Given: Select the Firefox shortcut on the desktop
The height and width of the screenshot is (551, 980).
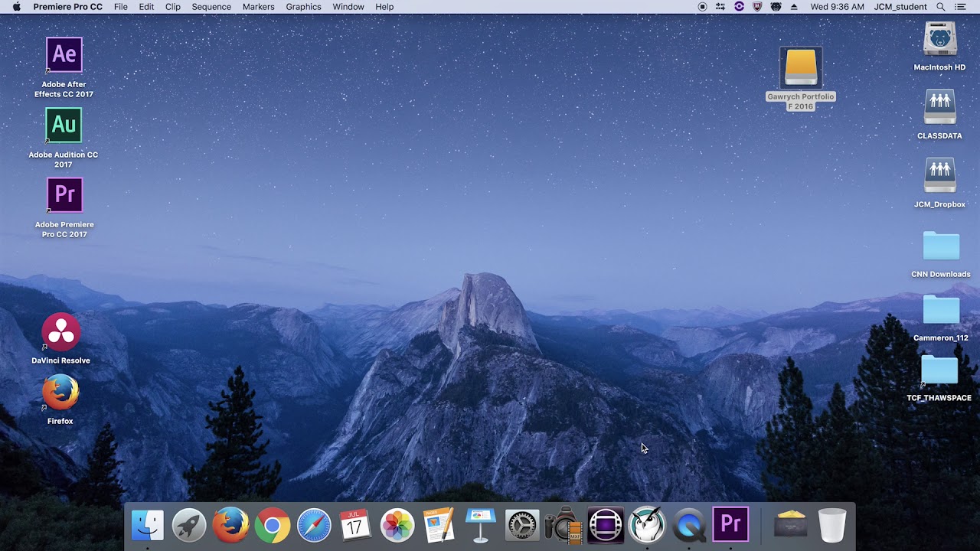Looking at the screenshot, I should (60, 393).
